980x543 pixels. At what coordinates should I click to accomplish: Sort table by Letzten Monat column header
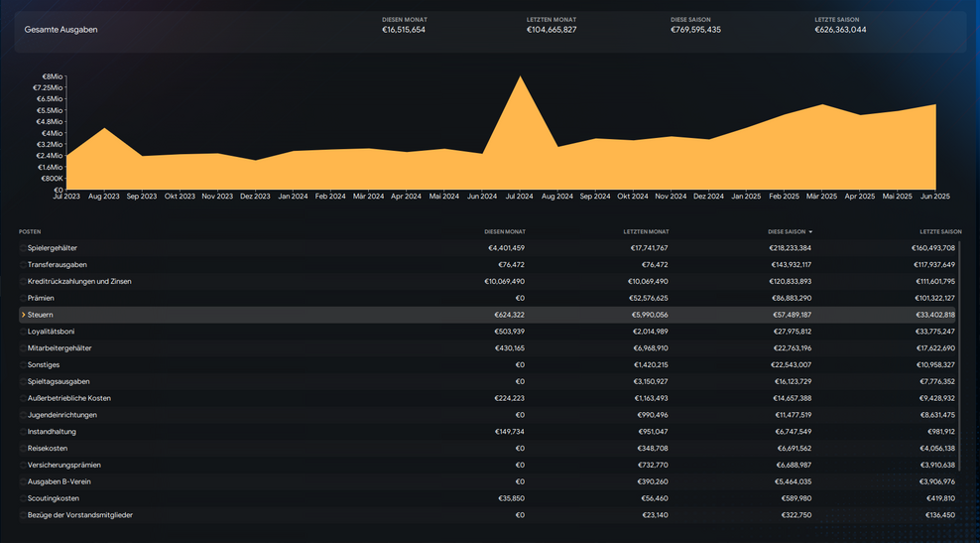click(x=647, y=231)
